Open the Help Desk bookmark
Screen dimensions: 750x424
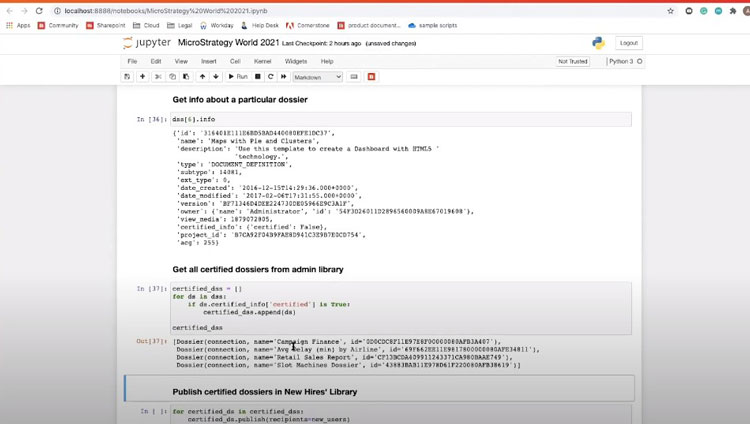pos(264,25)
